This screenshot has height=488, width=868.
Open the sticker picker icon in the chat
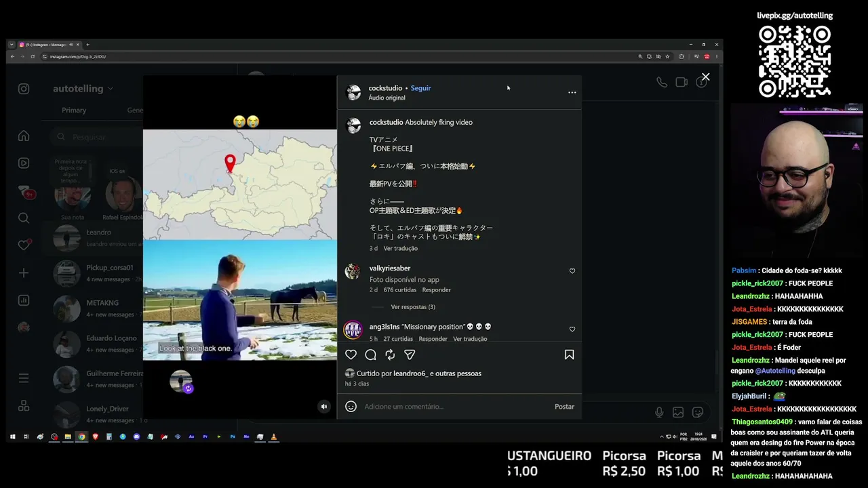[698, 412]
